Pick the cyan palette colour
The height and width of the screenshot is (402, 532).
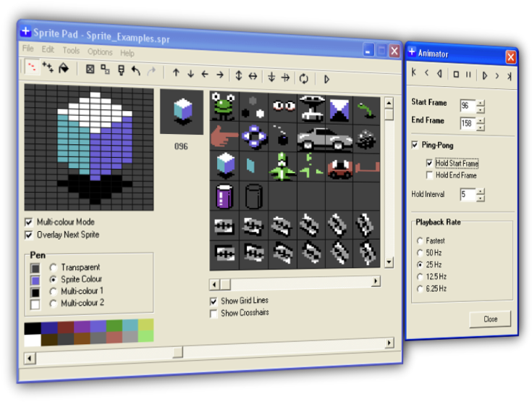tap(130, 326)
